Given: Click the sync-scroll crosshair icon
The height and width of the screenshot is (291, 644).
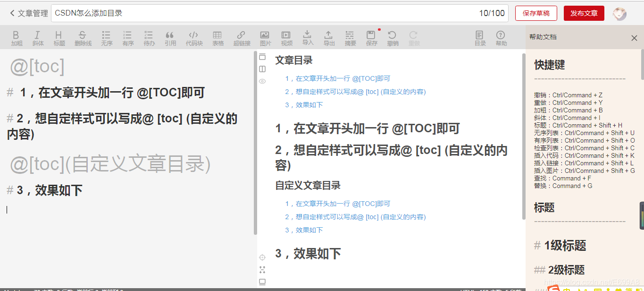Looking at the screenshot, I should (262, 257).
